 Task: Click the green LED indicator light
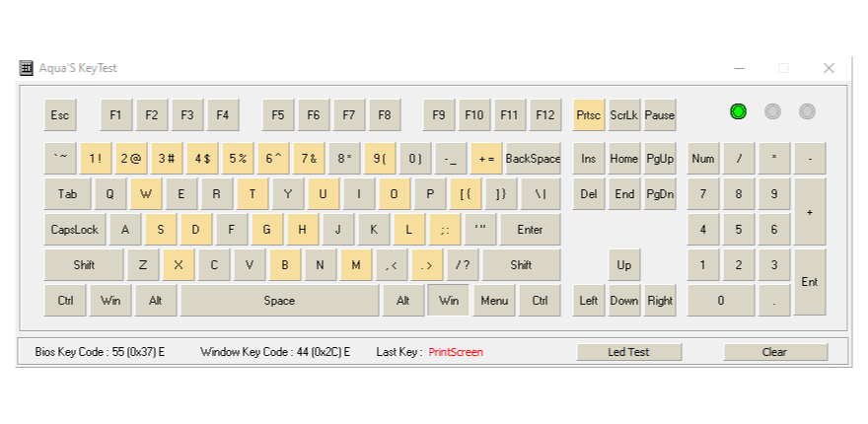tap(738, 111)
